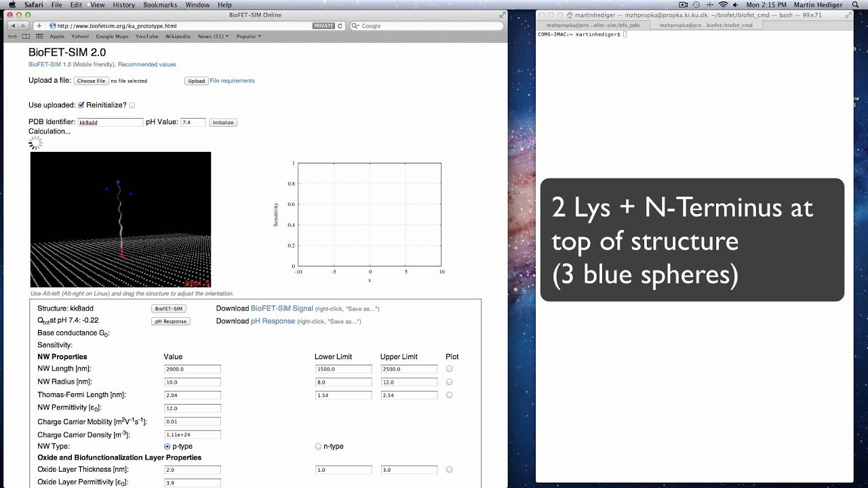Click the NW Radius lower limit field
The width and height of the screenshot is (868, 488).
[x=344, y=382]
